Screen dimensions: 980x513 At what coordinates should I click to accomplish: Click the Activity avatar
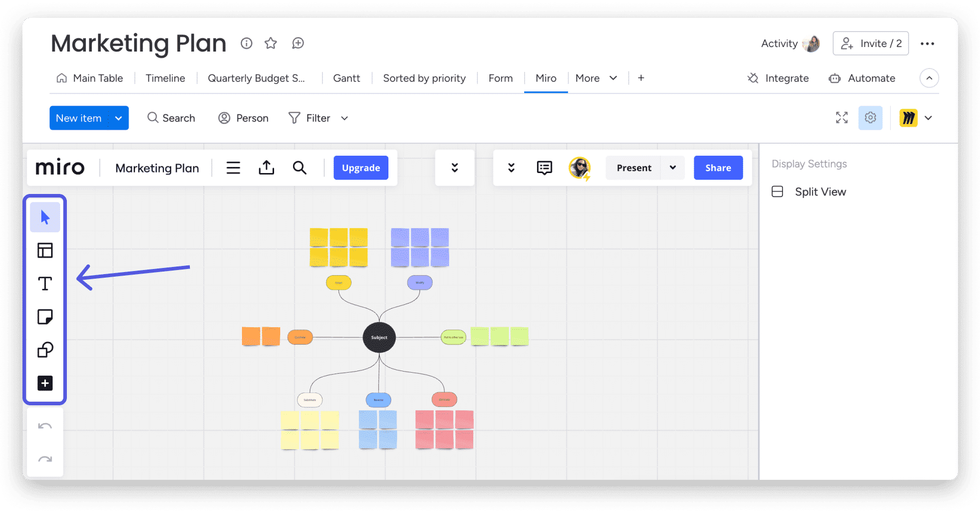click(x=811, y=44)
